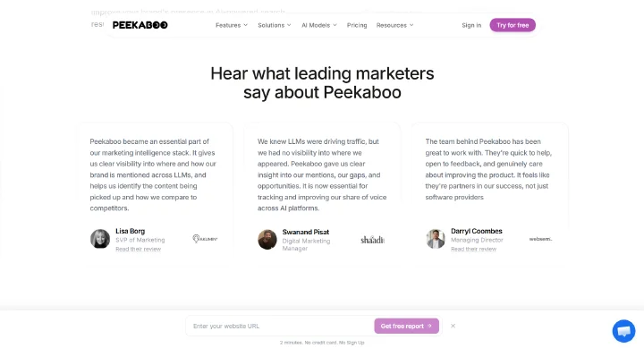Click the logo next to Lisa Borg
The height and width of the screenshot is (348, 644).
click(205, 239)
